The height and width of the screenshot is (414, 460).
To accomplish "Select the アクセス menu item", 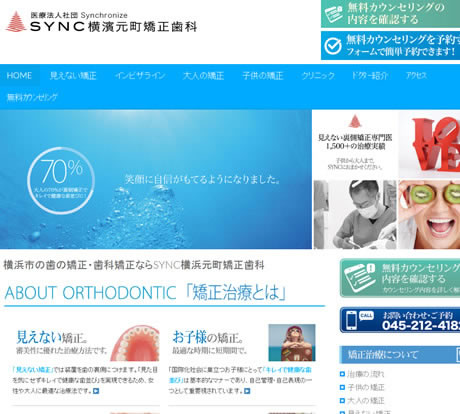I will pos(416,76).
